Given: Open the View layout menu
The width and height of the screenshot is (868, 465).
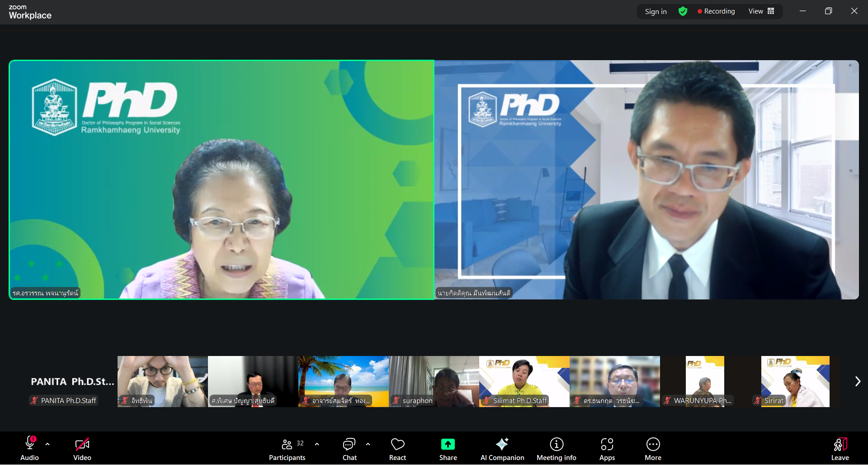Looking at the screenshot, I should click(761, 11).
